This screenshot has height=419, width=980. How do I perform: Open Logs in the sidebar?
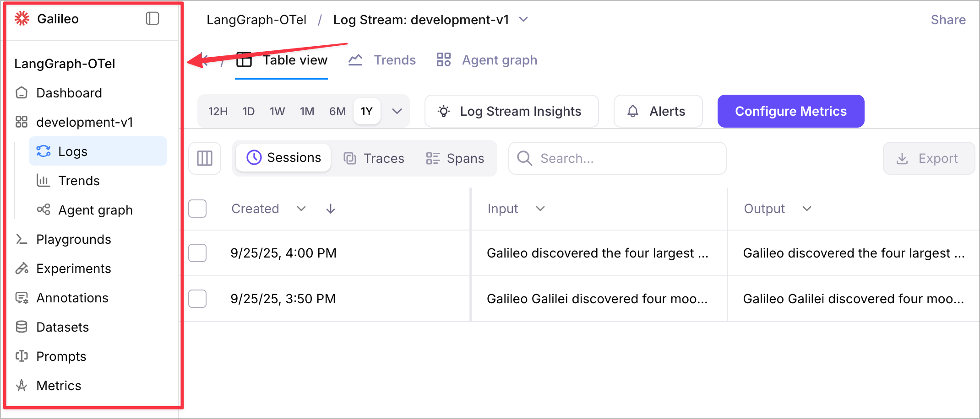[98, 151]
